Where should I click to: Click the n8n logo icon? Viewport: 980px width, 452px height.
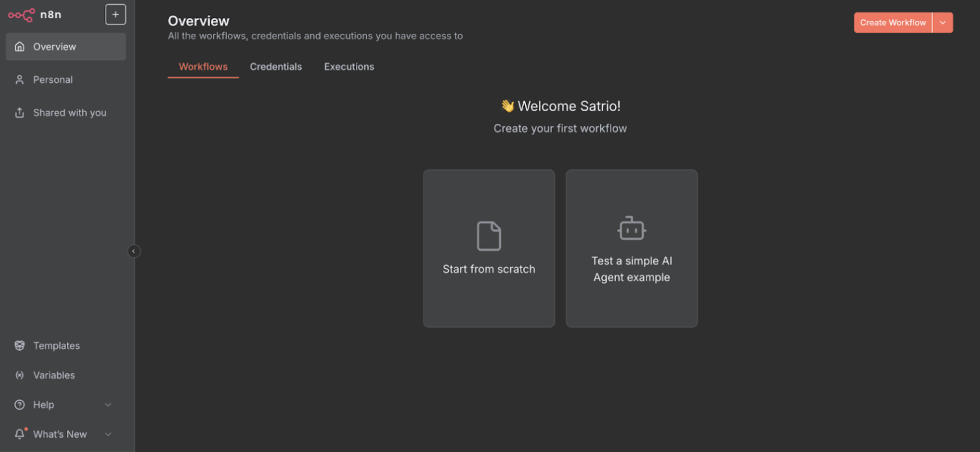coord(21,14)
